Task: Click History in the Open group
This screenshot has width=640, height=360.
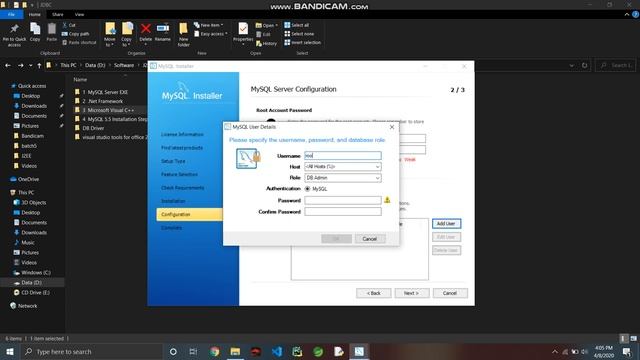Action: click(x=266, y=43)
